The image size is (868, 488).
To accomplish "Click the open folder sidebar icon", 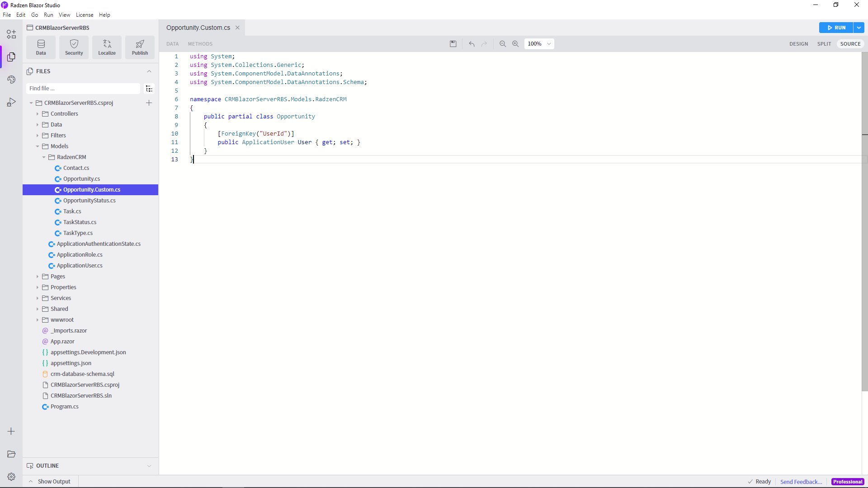I will [x=11, y=454].
